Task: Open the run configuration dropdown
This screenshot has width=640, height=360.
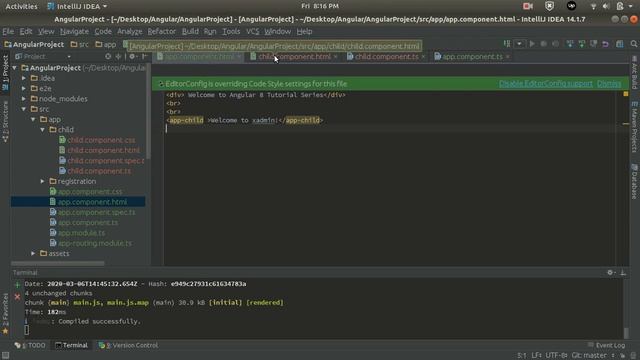Action: (x=519, y=44)
